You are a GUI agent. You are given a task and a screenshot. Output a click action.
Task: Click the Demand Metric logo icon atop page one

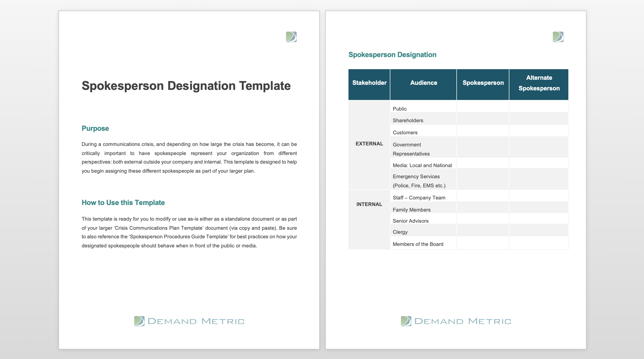click(x=291, y=37)
